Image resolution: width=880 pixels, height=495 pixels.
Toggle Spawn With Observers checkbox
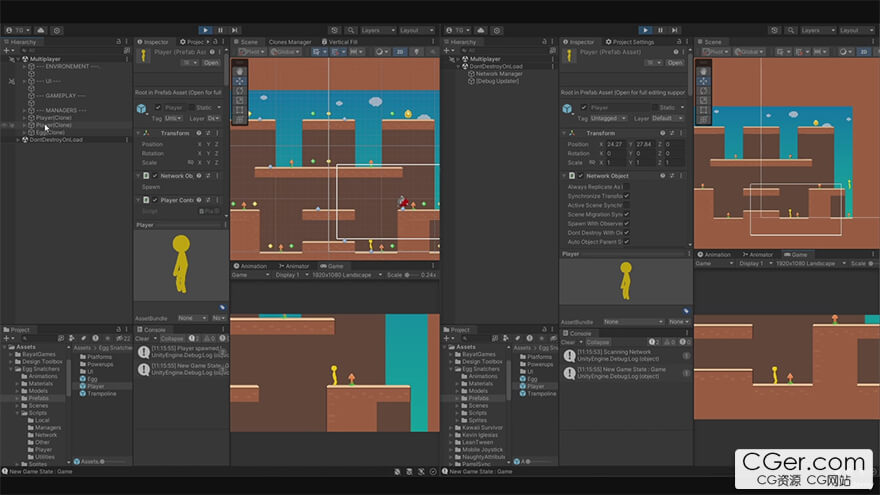(x=626, y=223)
